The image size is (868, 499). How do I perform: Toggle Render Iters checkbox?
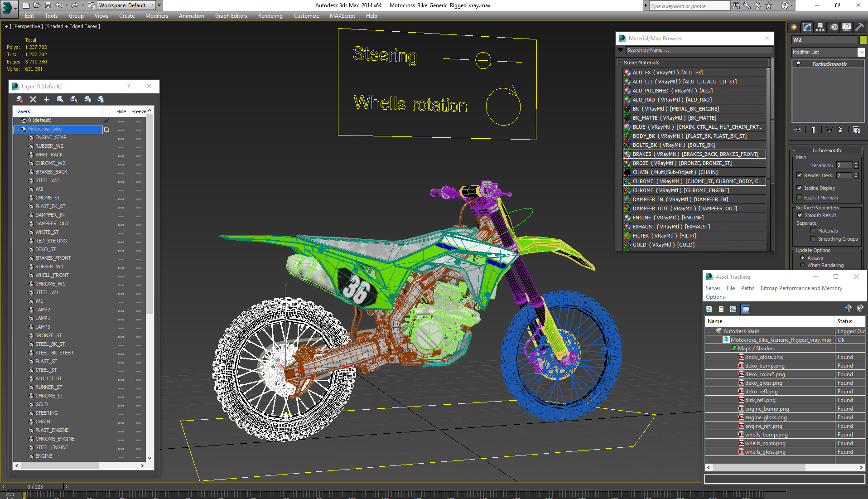coord(800,175)
